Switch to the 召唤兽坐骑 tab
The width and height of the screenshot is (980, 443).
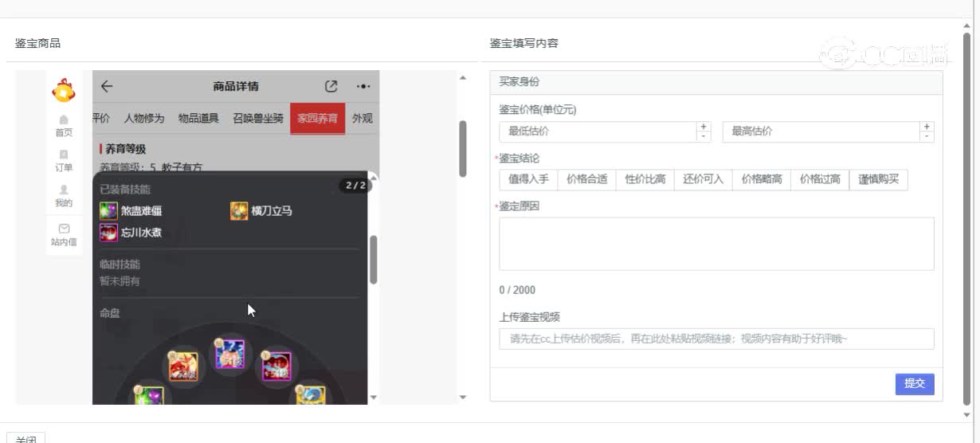pos(257,119)
